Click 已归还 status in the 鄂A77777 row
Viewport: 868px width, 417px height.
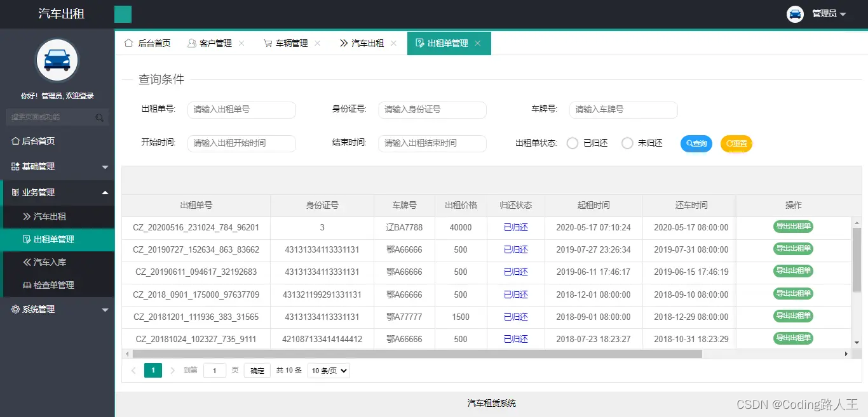click(515, 317)
